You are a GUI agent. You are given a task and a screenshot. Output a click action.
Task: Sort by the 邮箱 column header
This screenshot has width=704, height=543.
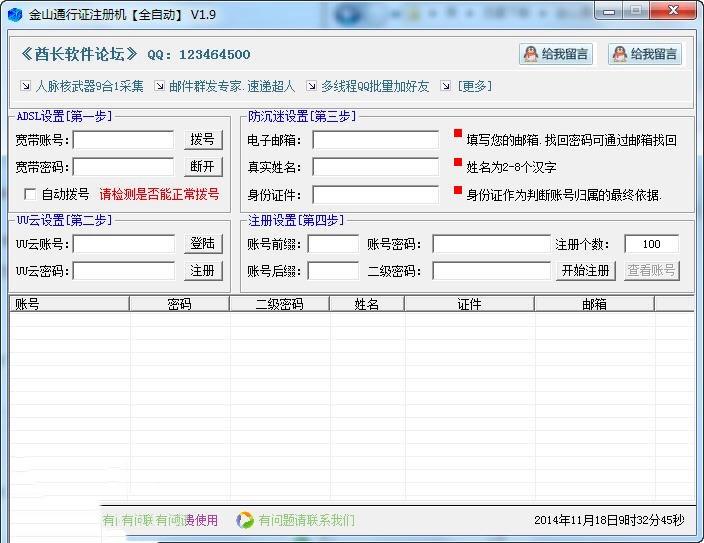(594, 304)
